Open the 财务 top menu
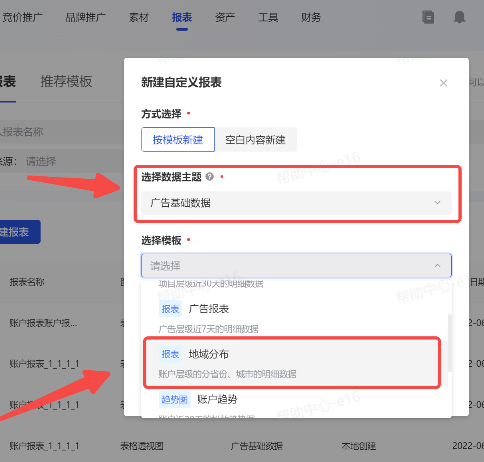The width and height of the screenshot is (484, 462). 311,17
